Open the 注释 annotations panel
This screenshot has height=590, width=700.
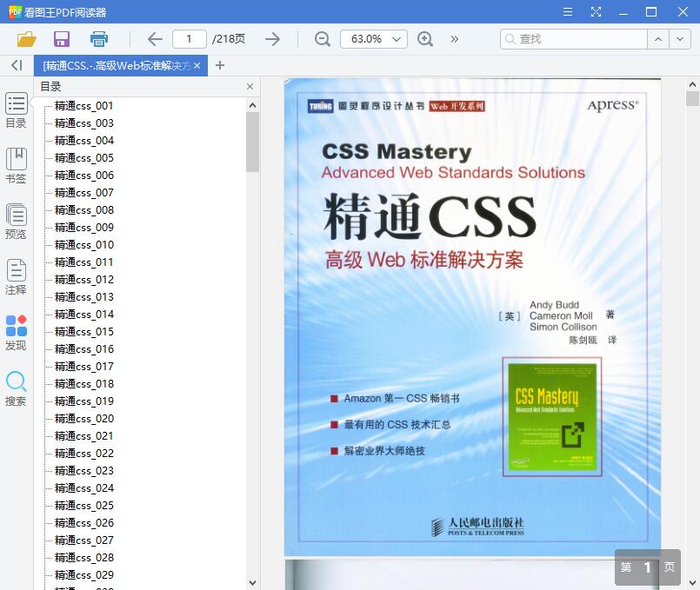point(16,277)
